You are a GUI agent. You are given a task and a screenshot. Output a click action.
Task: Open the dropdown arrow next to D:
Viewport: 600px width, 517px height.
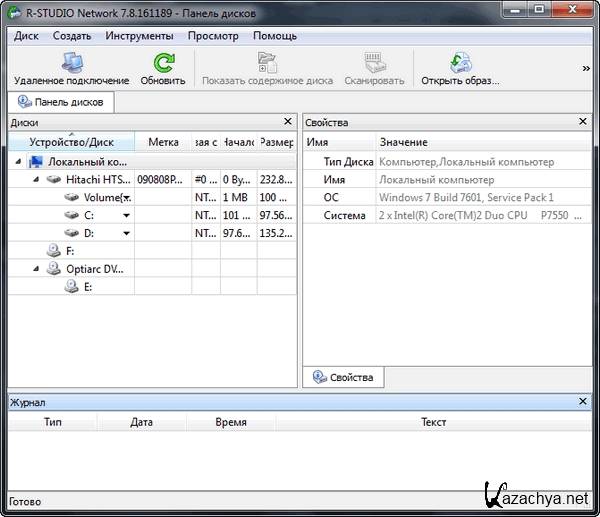[x=127, y=233]
